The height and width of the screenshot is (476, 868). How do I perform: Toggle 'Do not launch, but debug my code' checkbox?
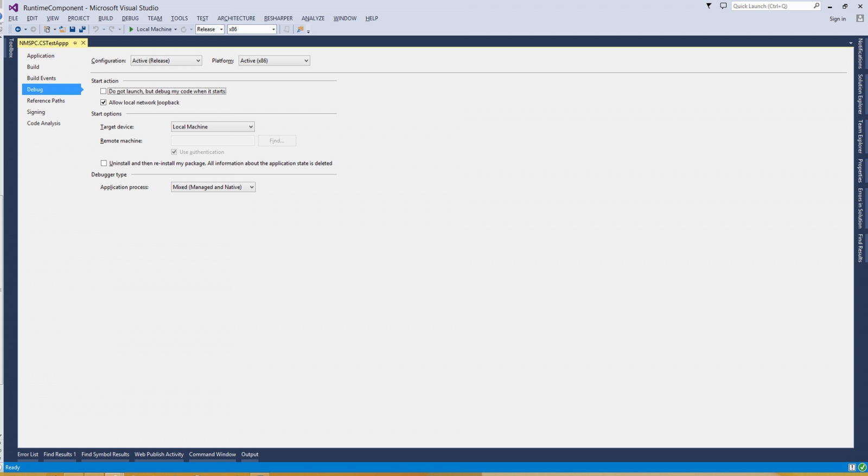[103, 91]
